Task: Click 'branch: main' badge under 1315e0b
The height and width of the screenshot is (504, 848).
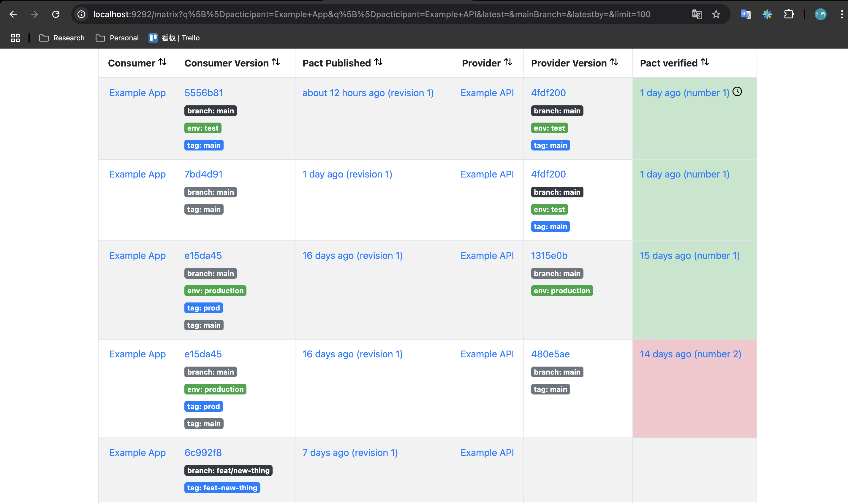Action: pyautogui.click(x=557, y=273)
